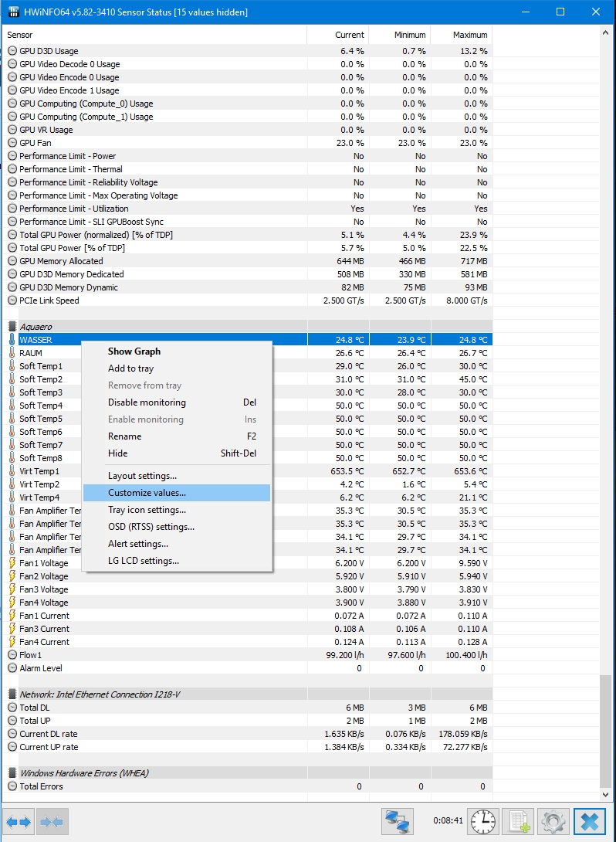Select the Soft Temp2 row
The image size is (616, 842).
coord(247,379)
